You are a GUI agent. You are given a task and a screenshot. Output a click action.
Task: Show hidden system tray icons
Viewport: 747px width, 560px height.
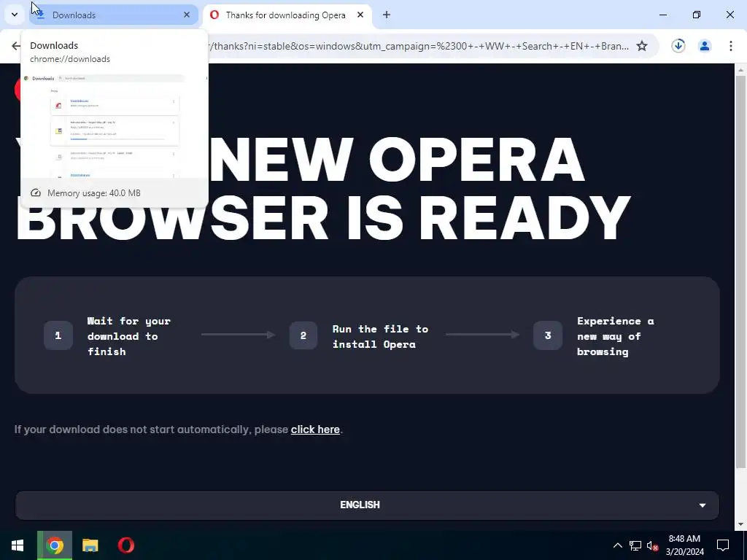tap(617, 545)
